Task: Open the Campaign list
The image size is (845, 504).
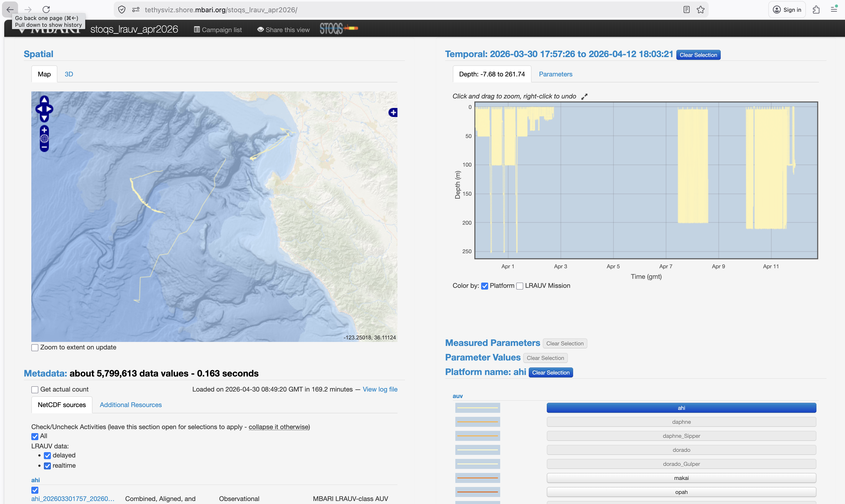Action: click(x=218, y=30)
